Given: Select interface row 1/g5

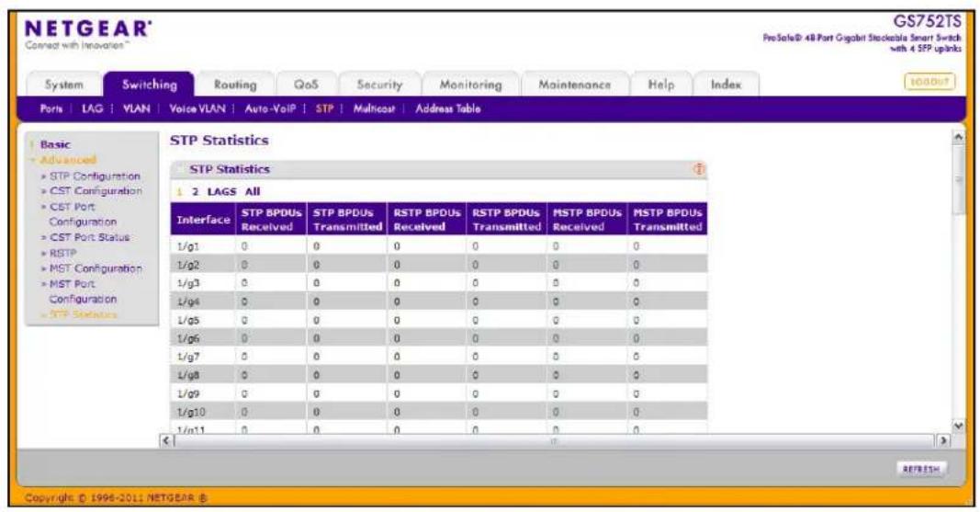Looking at the screenshot, I should pyautogui.click(x=439, y=320).
